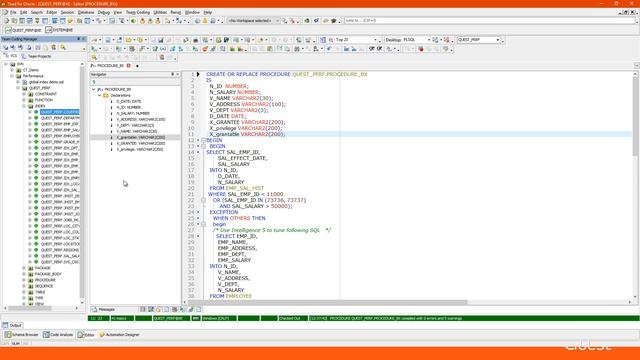Image resolution: width=640 pixels, height=360 pixels.
Task: Select the TABLE folder in tree
Action: [40, 292]
